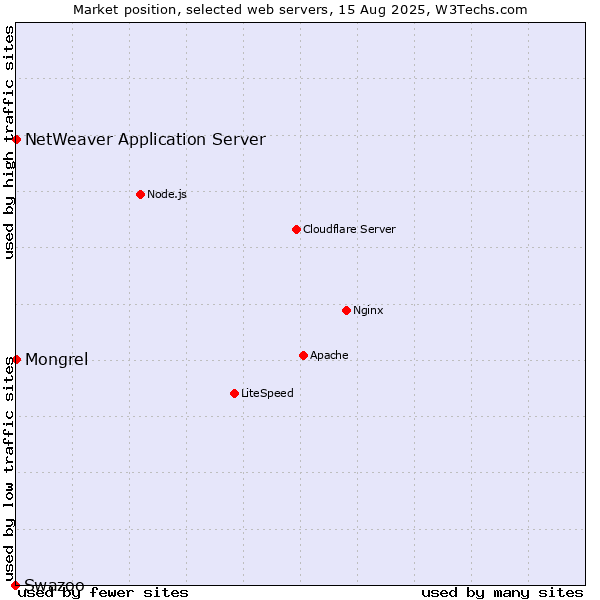Click the Cloudflare Server data point
600x600 pixels.
tap(296, 229)
